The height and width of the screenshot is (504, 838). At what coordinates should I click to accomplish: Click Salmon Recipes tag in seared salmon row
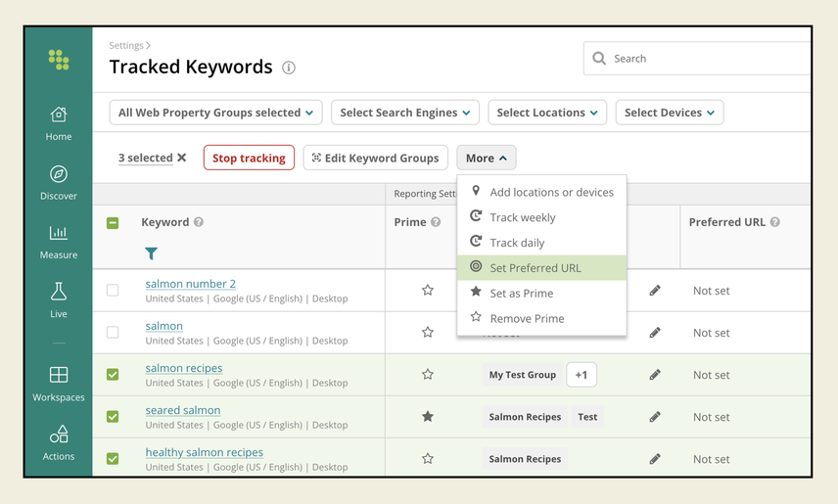tap(525, 417)
